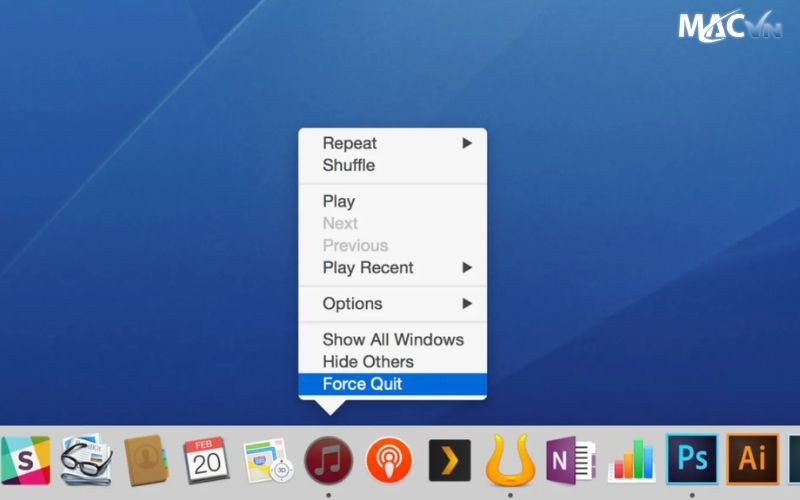Open the Numbers bar chart icon
This screenshot has width=800, height=500.
pos(632,460)
